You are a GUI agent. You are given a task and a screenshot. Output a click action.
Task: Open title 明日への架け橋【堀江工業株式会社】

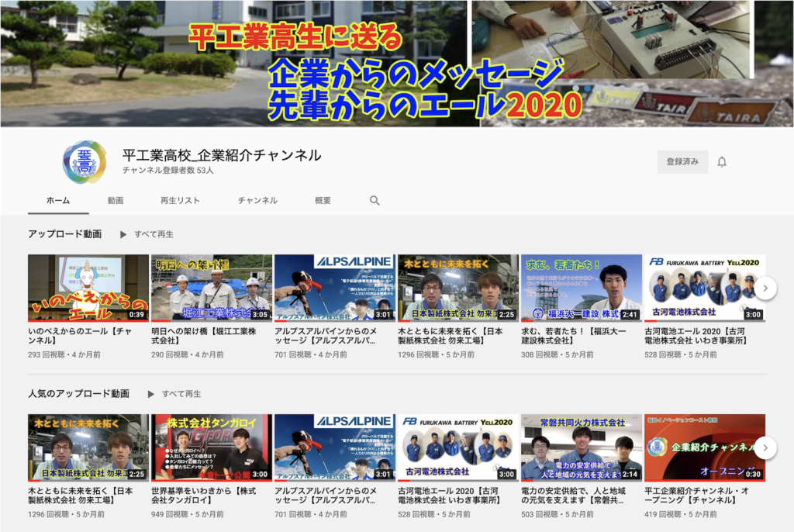coord(204,336)
